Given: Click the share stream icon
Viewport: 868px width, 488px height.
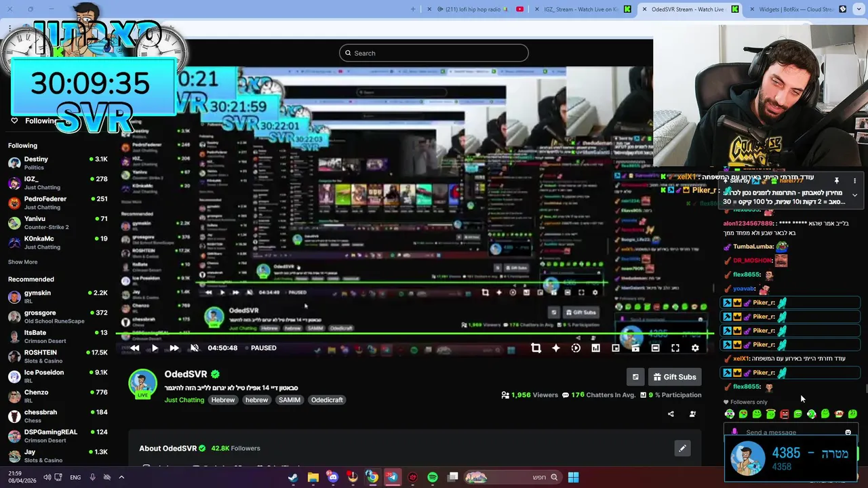Looking at the screenshot, I should (x=671, y=414).
